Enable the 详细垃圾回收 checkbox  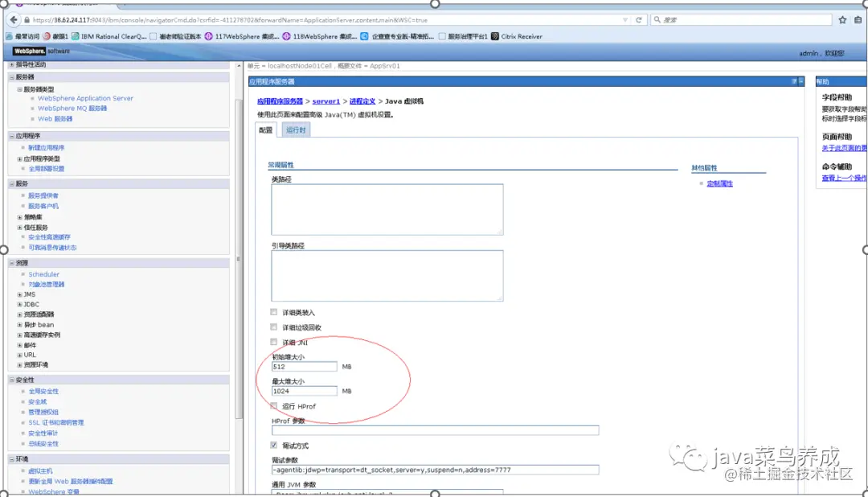tap(274, 327)
